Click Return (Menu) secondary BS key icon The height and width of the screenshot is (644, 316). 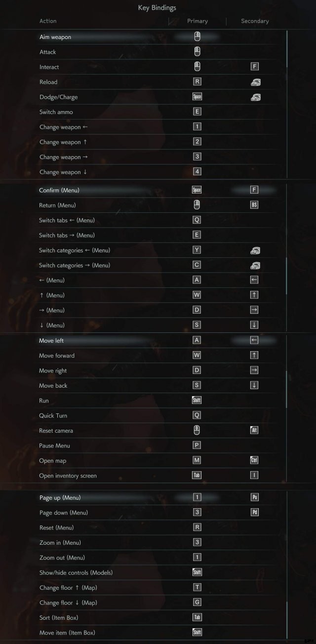pyautogui.click(x=254, y=205)
